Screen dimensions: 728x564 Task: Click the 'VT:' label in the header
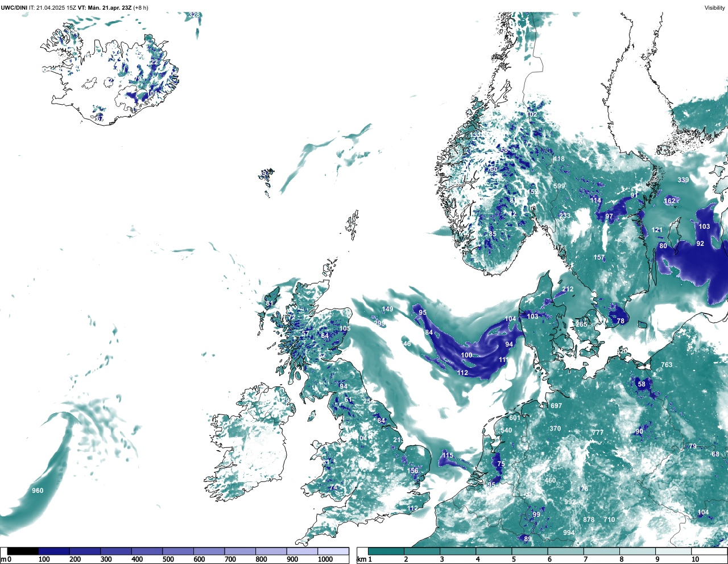(82, 8)
